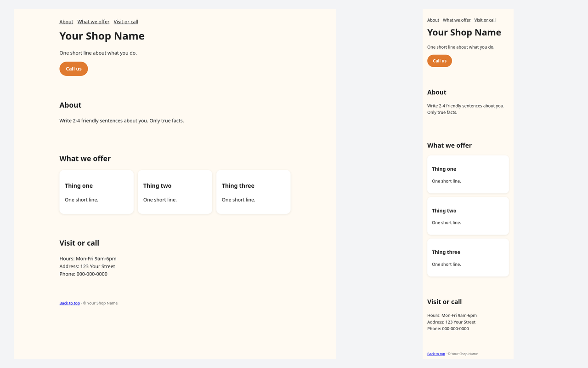588x368 pixels.
Task: Select the Thing three card in desktop preview
Action: [254, 192]
